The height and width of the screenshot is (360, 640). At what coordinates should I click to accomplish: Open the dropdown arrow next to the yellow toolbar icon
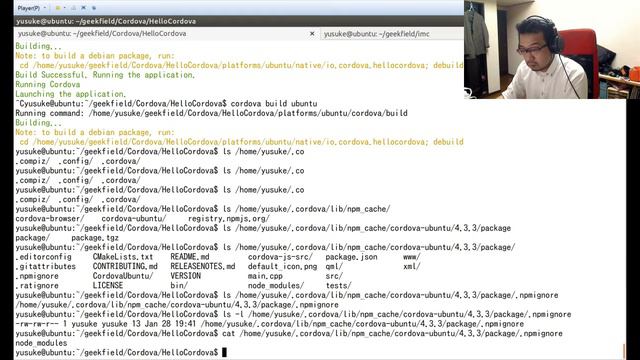64,8
